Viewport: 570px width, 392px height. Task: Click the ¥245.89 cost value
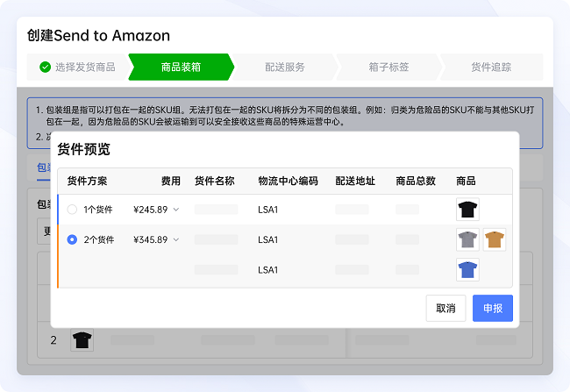point(151,210)
